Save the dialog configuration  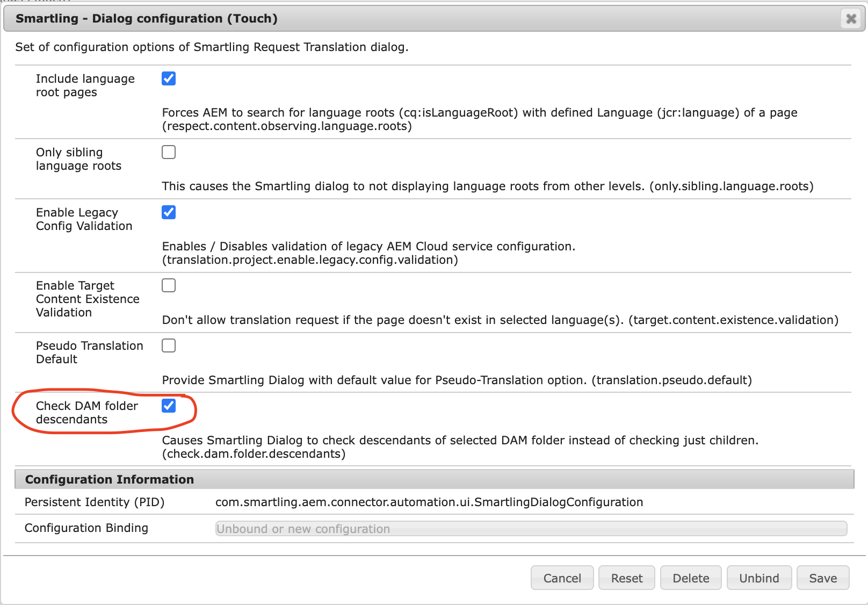point(823,578)
